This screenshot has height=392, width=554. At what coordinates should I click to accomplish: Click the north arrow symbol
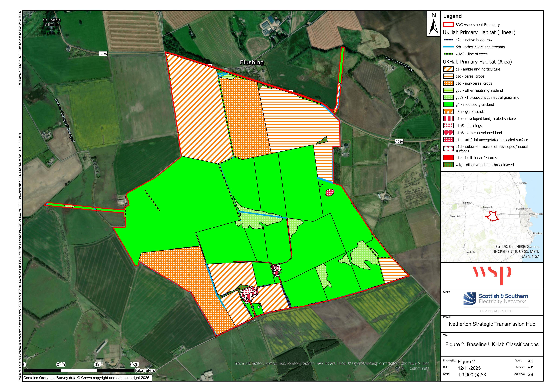[433, 24]
